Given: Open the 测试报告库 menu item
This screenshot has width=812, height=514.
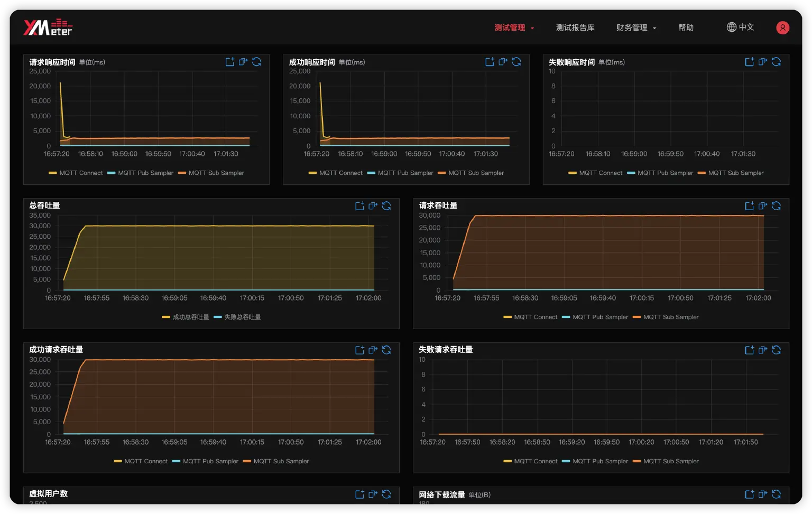Looking at the screenshot, I should 575,27.
